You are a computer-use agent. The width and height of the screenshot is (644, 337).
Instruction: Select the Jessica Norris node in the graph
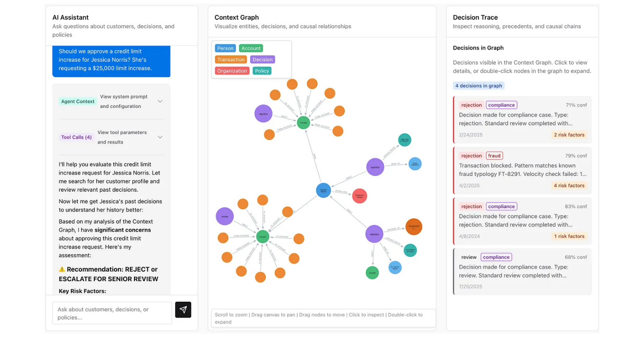pos(323,190)
